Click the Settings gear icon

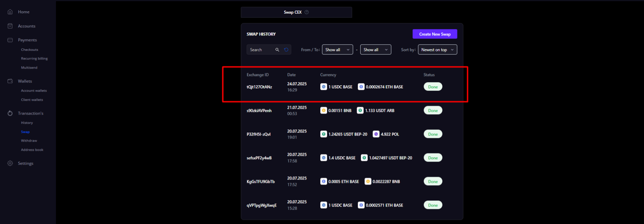point(10,163)
